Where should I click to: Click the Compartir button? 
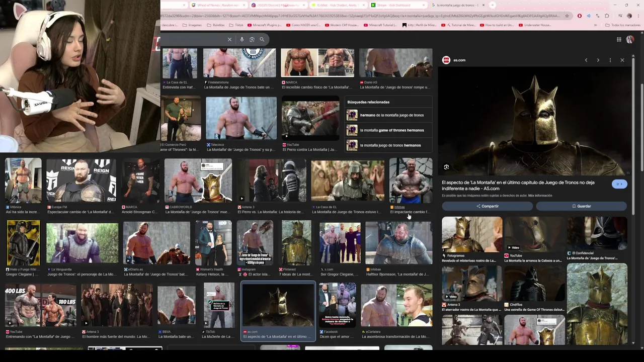pos(487,206)
